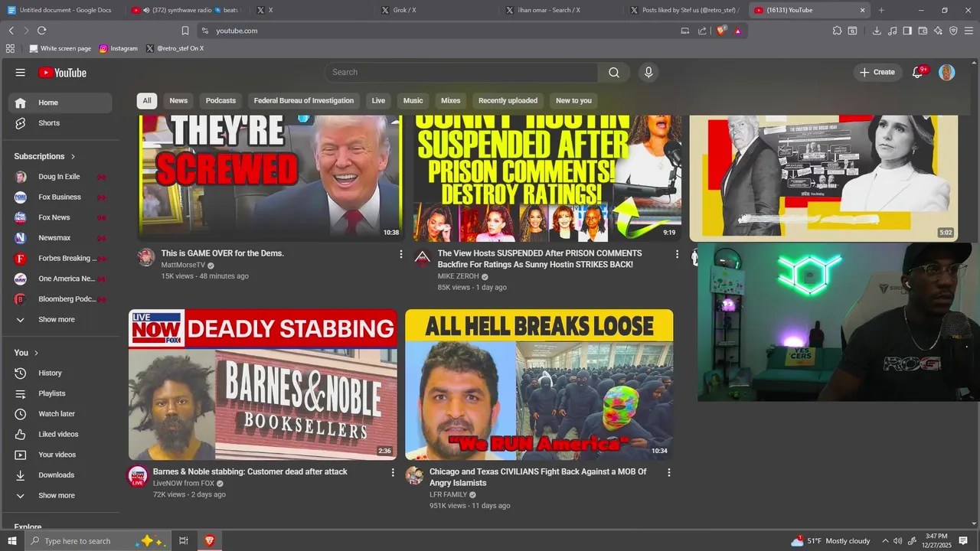Open Playlists in sidebar
The height and width of the screenshot is (551, 980).
pos(60,393)
